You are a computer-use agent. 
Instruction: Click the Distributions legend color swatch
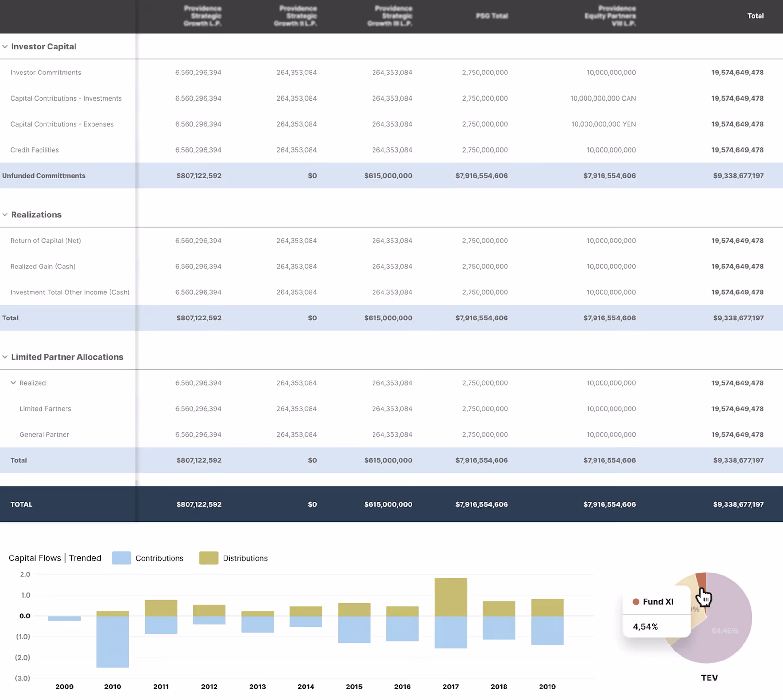click(x=209, y=558)
